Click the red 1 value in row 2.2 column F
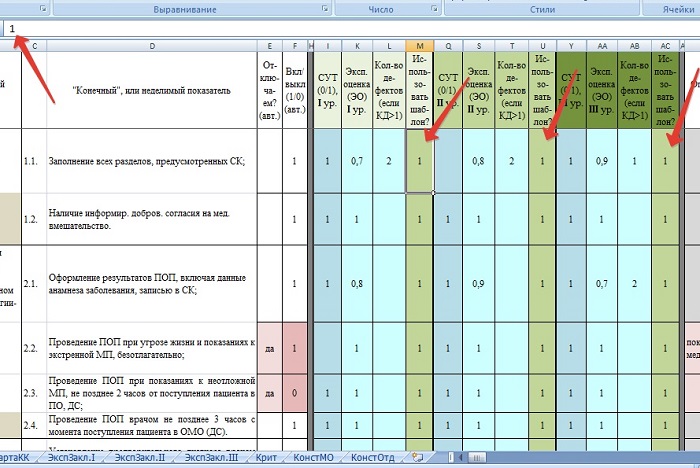Viewport: 700px width, 468px height. point(295,348)
